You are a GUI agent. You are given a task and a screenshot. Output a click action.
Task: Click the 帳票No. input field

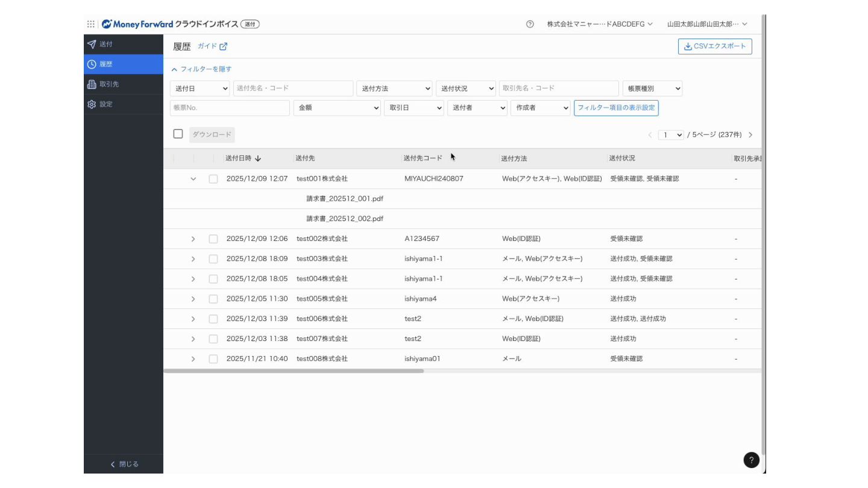(x=230, y=108)
